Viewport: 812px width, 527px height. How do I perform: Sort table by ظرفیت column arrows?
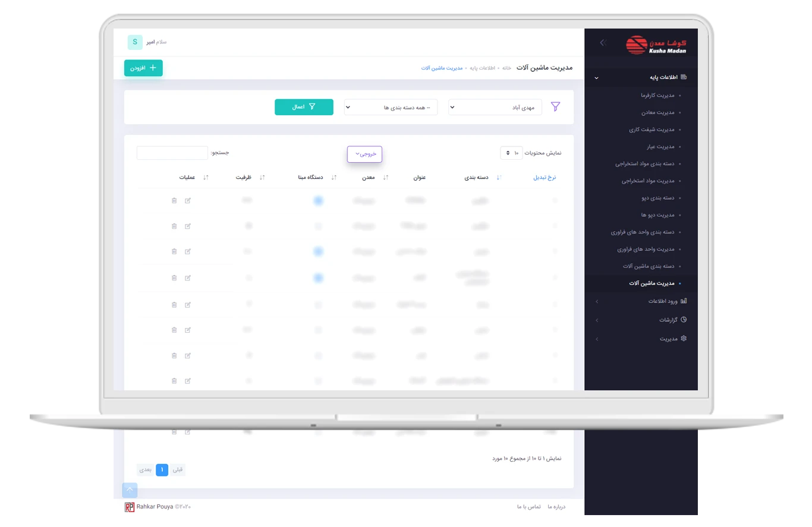click(x=262, y=178)
